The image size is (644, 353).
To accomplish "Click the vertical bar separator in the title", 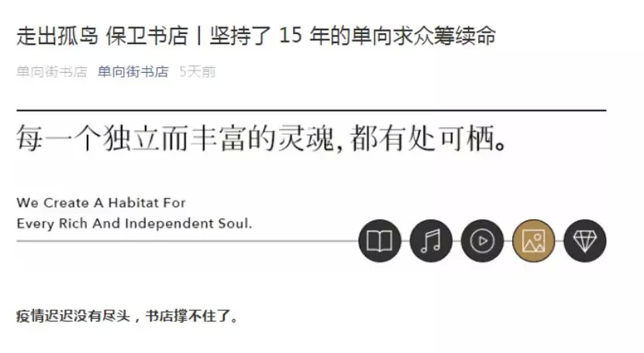I will tap(199, 36).
